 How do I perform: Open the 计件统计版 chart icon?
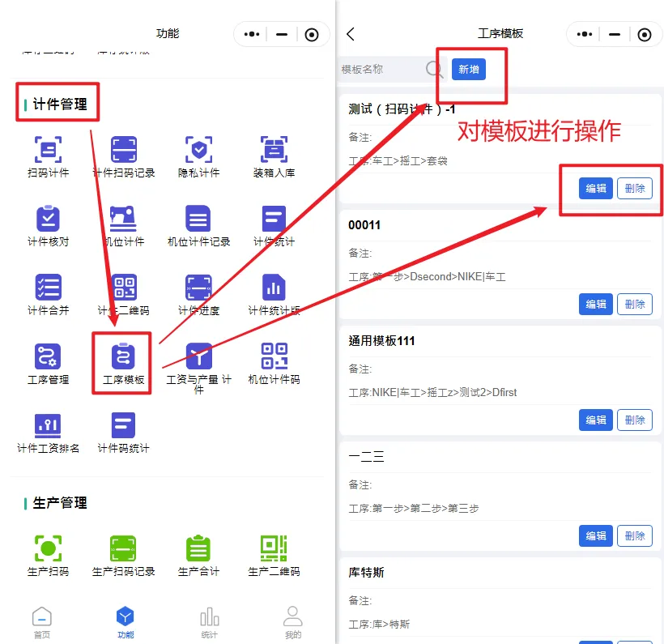pyautogui.click(x=274, y=288)
